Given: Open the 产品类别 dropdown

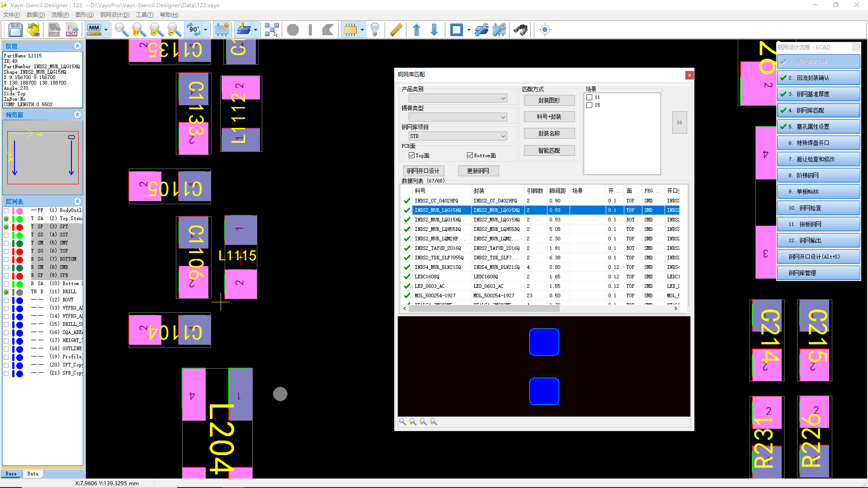Looking at the screenshot, I should 458,98.
